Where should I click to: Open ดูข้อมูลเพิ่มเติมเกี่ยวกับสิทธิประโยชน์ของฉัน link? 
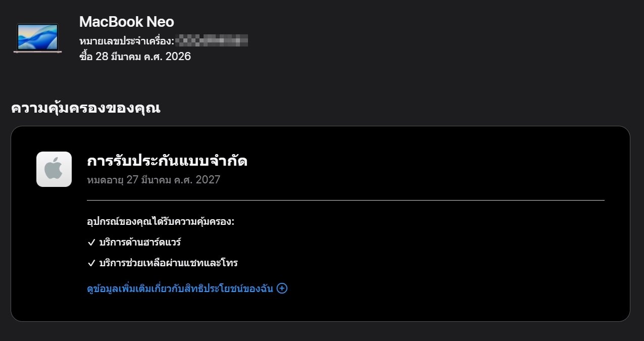click(x=180, y=288)
